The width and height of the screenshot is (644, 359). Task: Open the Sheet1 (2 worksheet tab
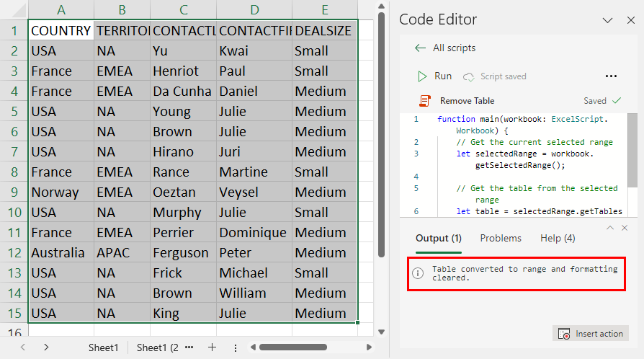click(x=157, y=348)
